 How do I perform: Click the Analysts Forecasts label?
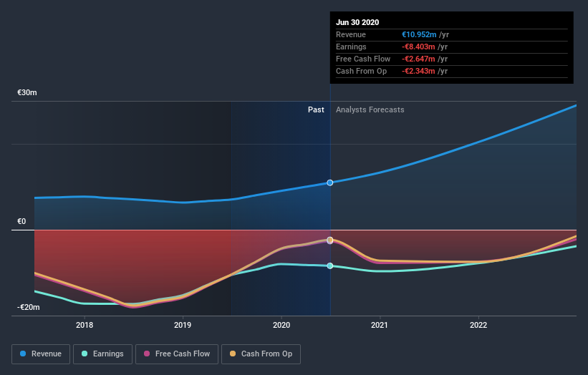pos(370,109)
